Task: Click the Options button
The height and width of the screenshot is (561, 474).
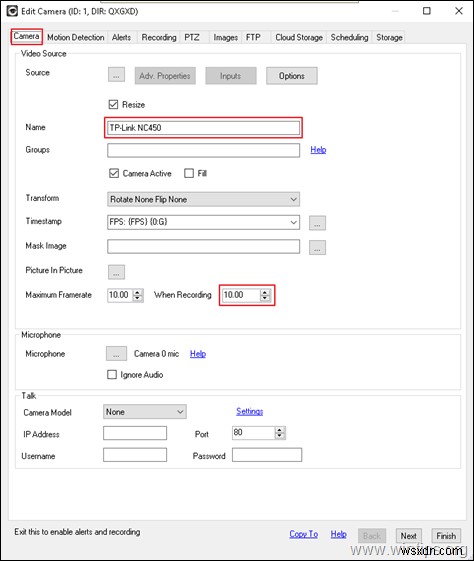Action: click(292, 76)
